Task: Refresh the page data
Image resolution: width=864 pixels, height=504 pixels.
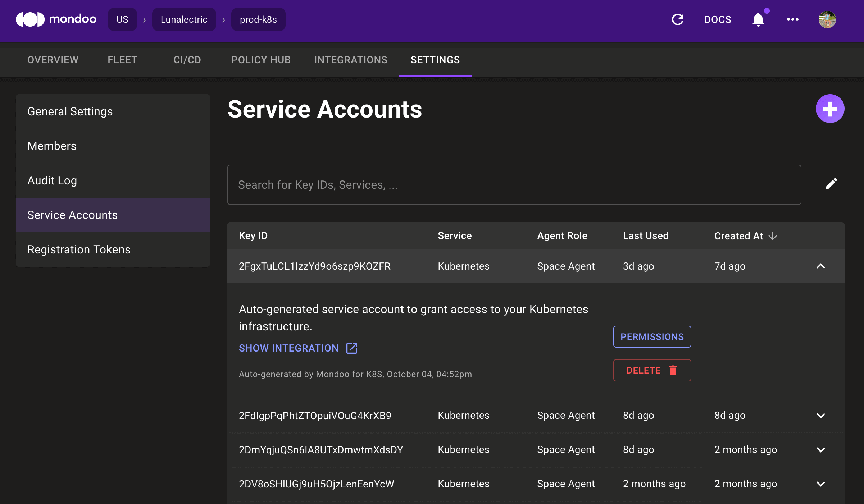Action: click(678, 19)
